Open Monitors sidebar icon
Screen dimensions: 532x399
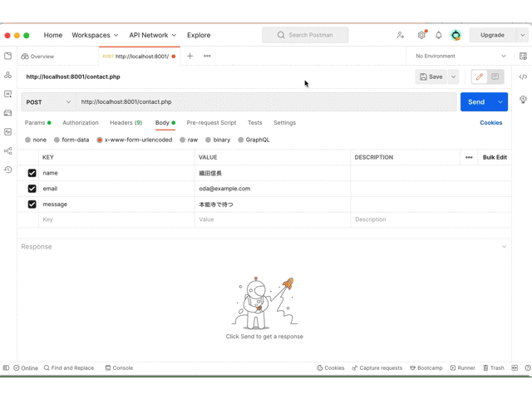click(7, 131)
